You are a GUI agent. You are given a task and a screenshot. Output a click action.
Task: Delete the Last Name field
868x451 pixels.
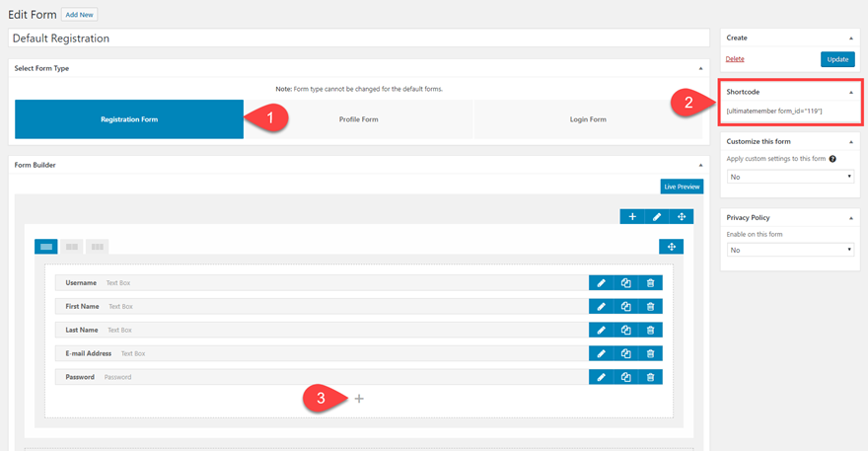[x=650, y=331]
